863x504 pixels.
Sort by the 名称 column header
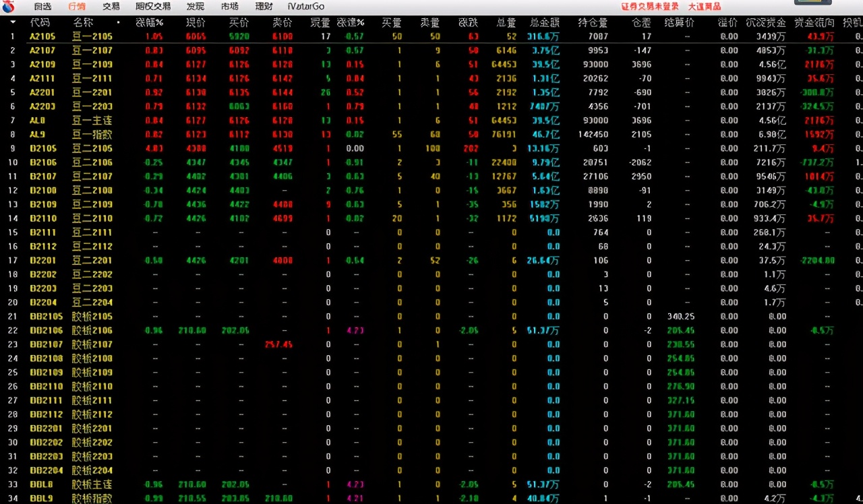click(83, 22)
